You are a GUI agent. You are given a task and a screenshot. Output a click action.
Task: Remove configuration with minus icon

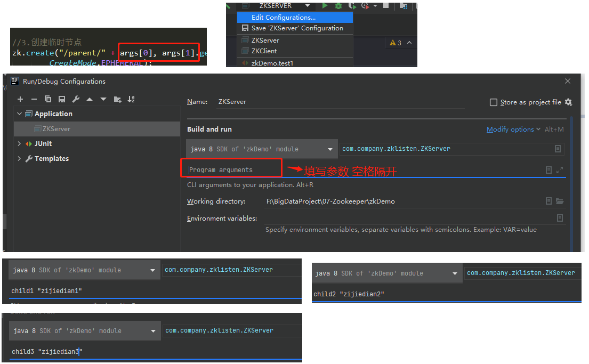point(34,99)
